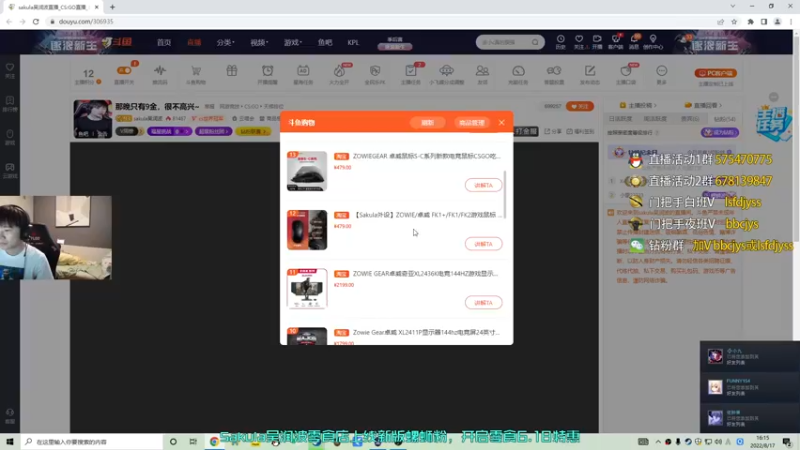Click the orange 关注 follow button

pyautogui.click(x=580, y=106)
